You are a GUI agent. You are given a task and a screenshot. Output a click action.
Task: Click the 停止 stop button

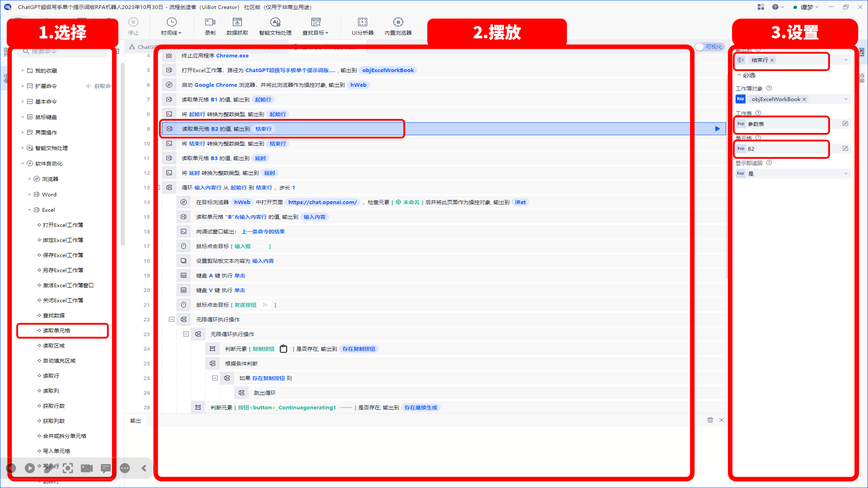coord(133,26)
